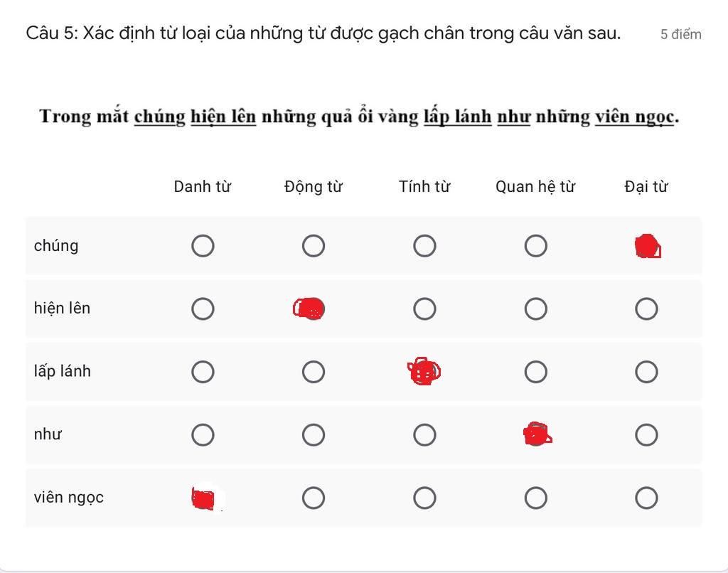This screenshot has width=728, height=573.
Task: Select Đại từ for viên ngọc
Action: [647, 498]
